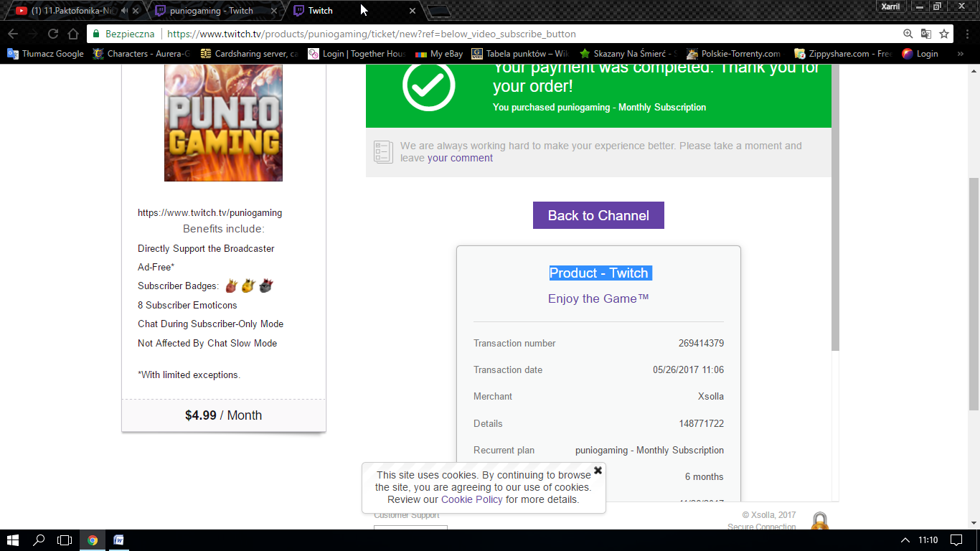Screen dimensions: 980x551
Task: Open a new browser tab
Action: click(x=438, y=11)
